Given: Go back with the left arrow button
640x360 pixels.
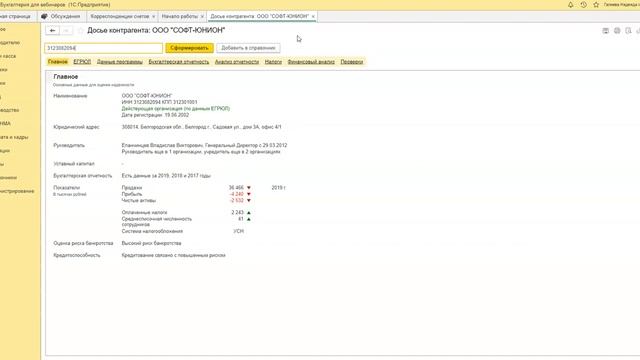Looking at the screenshot, I should coord(52,31).
